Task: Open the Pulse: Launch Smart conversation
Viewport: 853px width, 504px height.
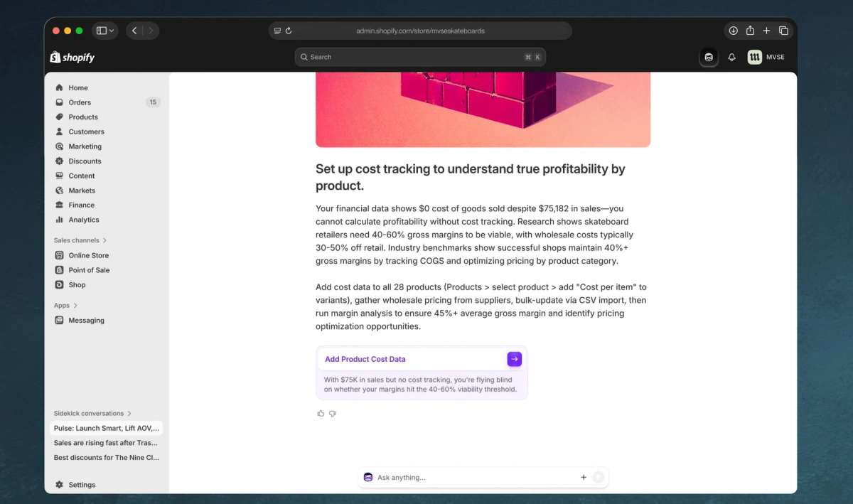Action: pos(107,429)
